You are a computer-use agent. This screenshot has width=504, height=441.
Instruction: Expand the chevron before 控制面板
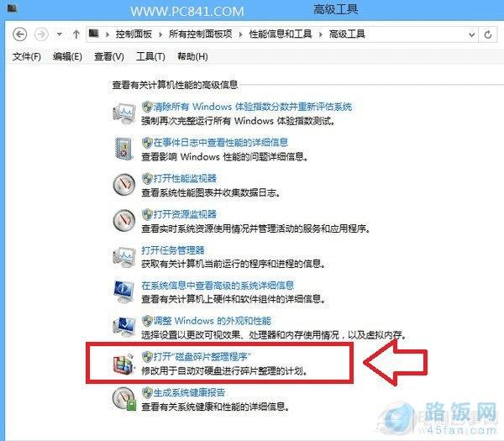pyautogui.click(x=108, y=34)
